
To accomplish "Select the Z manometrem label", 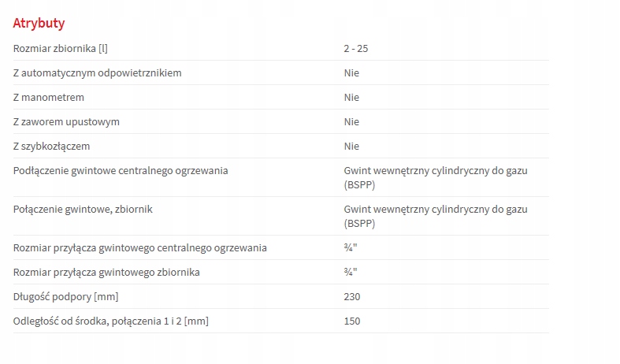I will click(49, 98).
